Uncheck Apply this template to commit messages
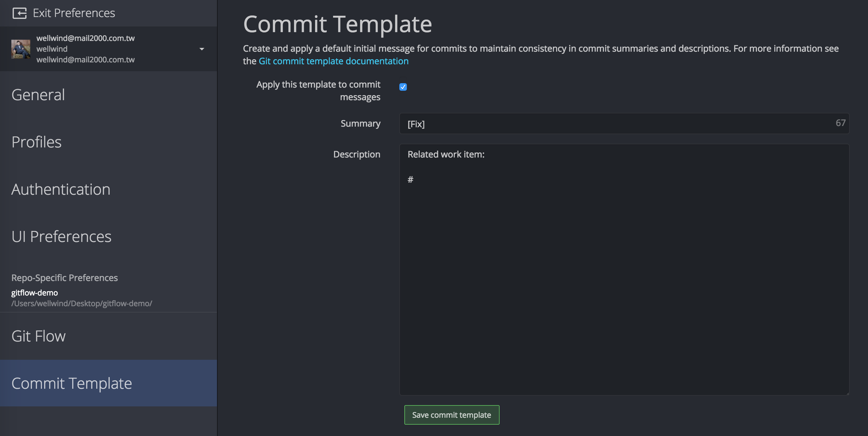This screenshot has height=436, width=868. 403,87
